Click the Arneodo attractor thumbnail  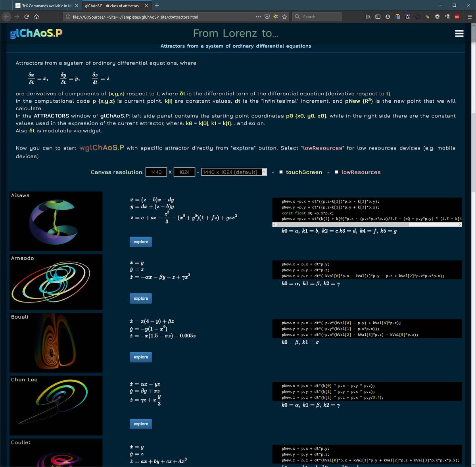coord(56,282)
